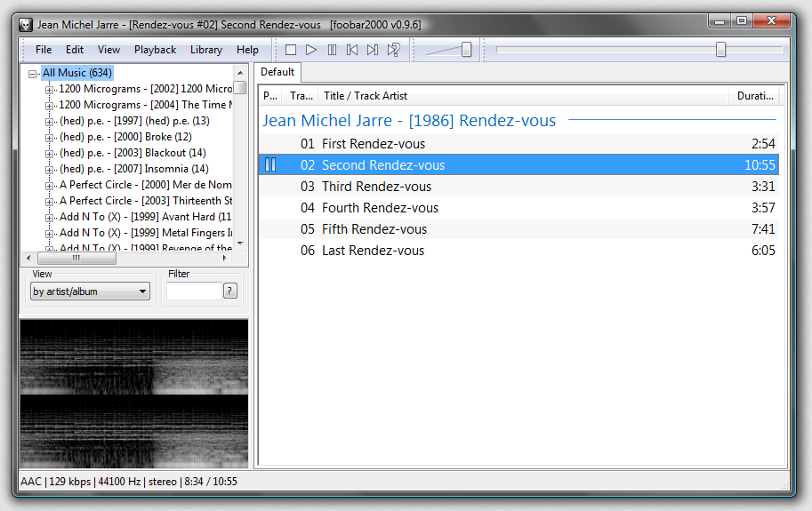812x511 pixels.
Task: Click library tree horizontal scroll left arrow
Action: 28,258
